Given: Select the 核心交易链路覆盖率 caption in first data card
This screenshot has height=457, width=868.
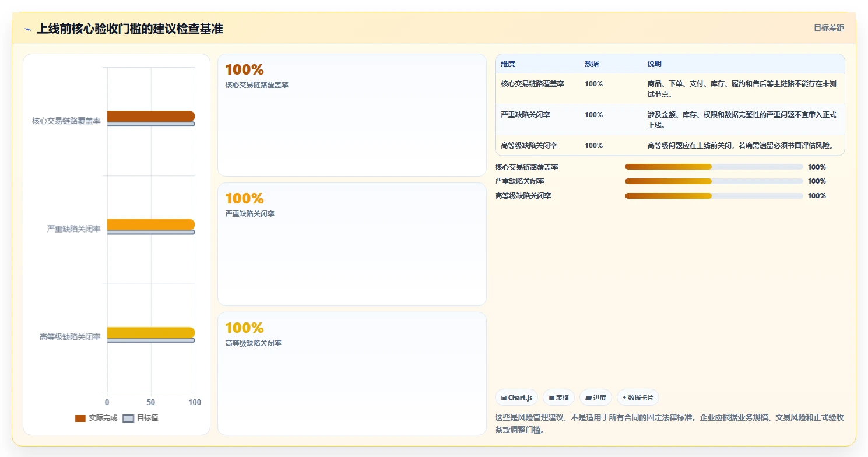Looking at the screenshot, I should 256,85.
